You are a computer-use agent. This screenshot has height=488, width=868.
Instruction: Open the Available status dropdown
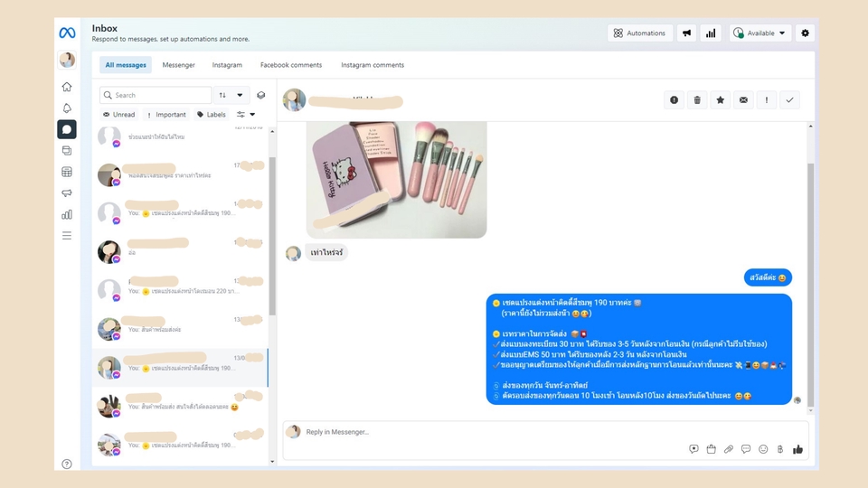(x=759, y=33)
